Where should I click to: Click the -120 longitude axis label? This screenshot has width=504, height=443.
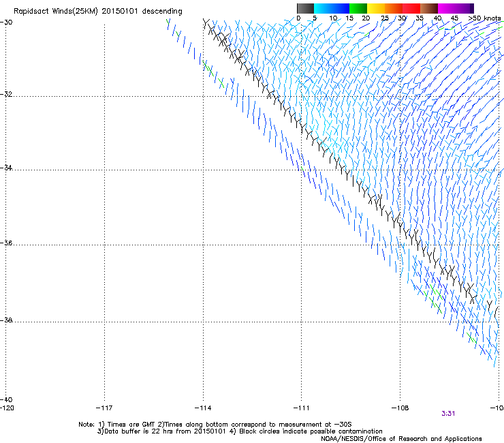click(7, 408)
